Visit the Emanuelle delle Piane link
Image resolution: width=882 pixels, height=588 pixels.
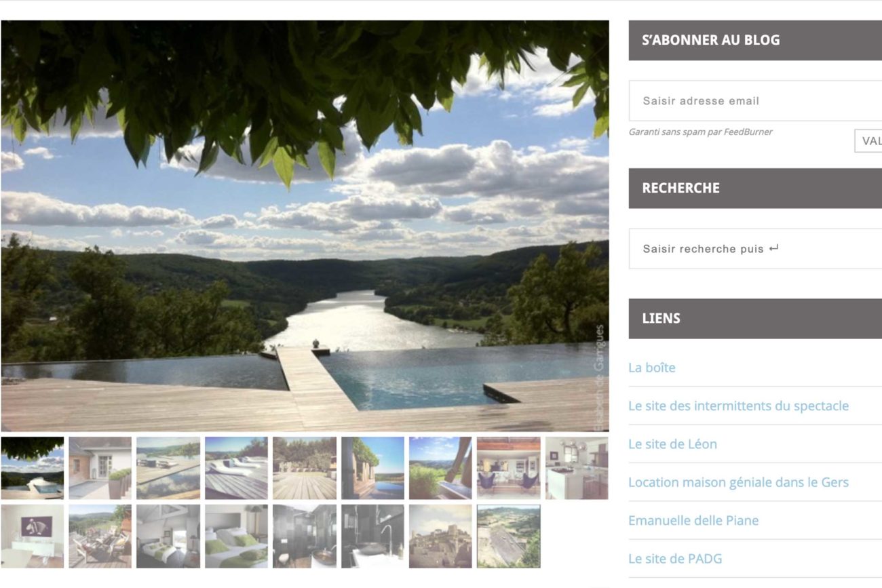coord(693,520)
